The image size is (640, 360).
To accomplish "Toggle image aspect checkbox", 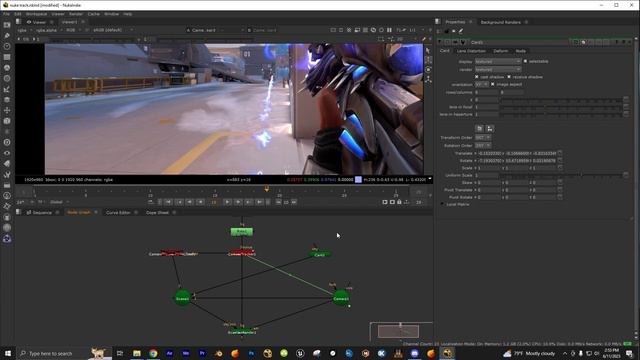I will click(x=493, y=84).
